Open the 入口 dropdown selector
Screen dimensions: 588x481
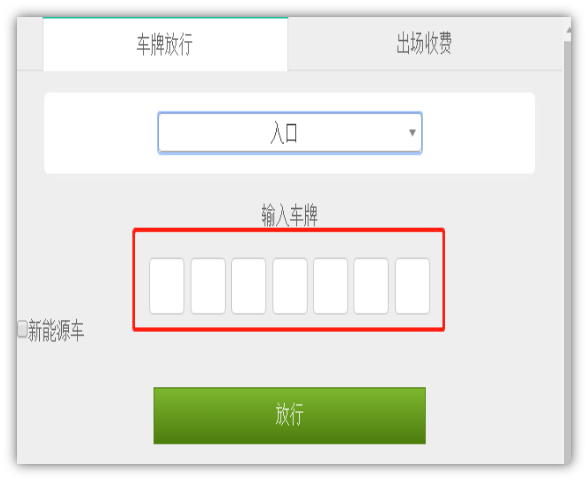point(290,133)
